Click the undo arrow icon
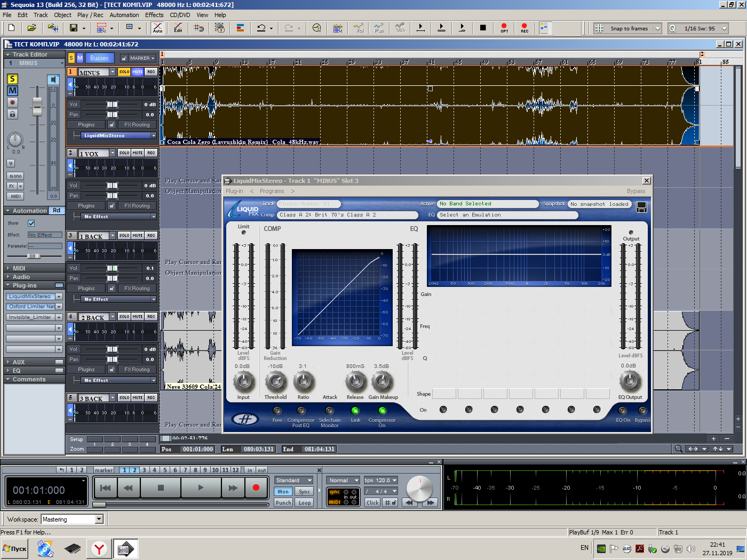Viewport: 747px width, 560px height. pyautogui.click(x=261, y=28)
